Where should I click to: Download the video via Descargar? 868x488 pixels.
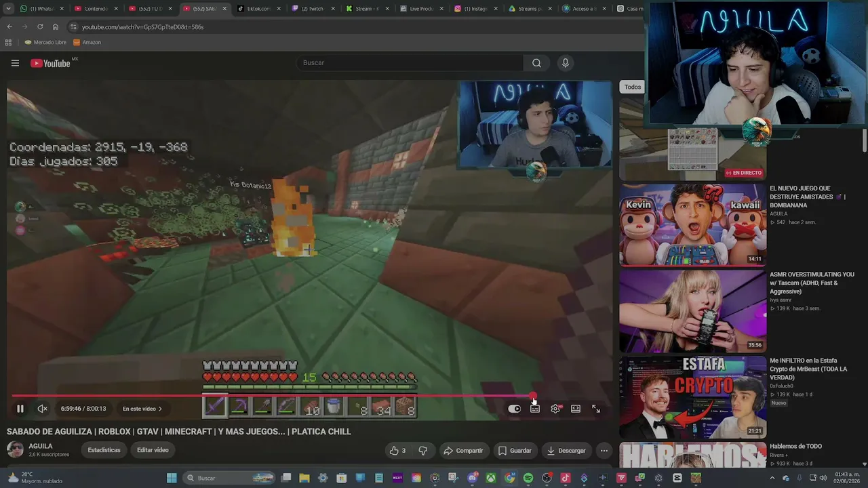(x=566, y=451)
